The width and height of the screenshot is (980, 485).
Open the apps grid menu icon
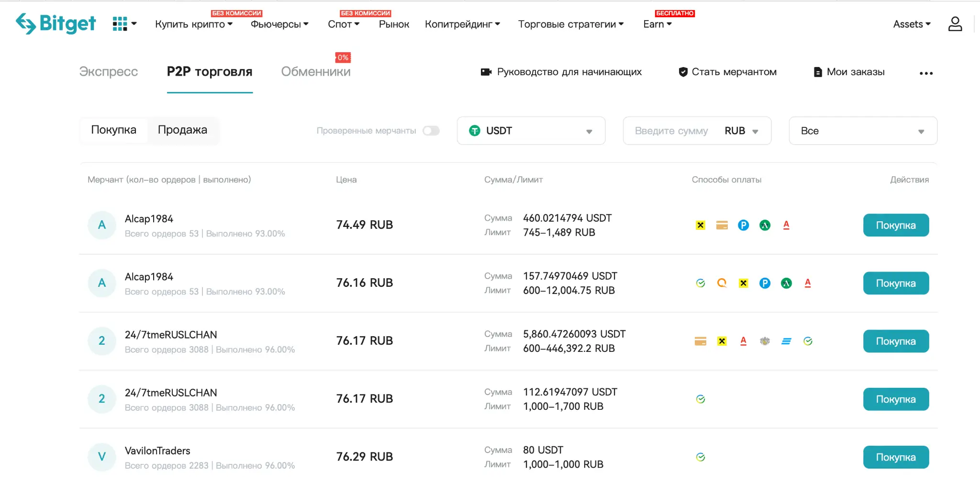point(120,23)
